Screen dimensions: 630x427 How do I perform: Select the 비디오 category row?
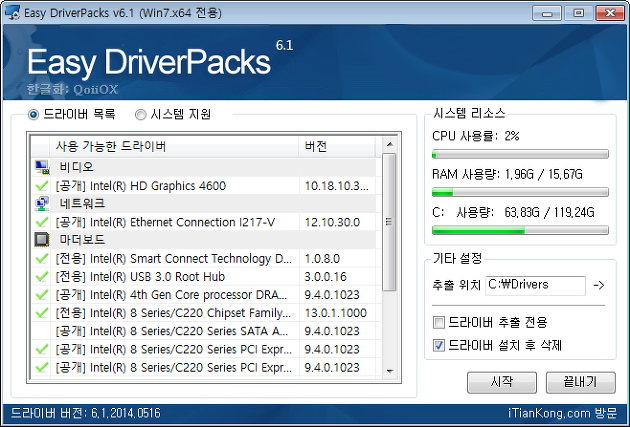[205, 167]
